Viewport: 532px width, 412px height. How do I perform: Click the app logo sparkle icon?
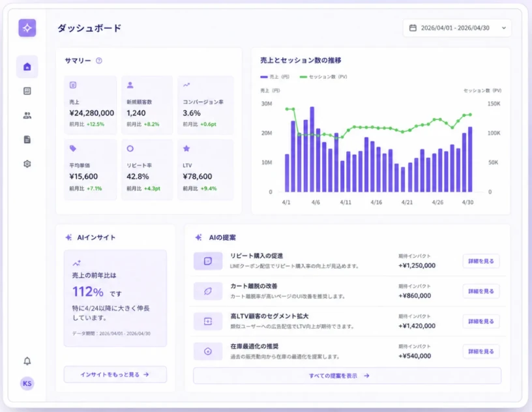click(x=27, y=28)
